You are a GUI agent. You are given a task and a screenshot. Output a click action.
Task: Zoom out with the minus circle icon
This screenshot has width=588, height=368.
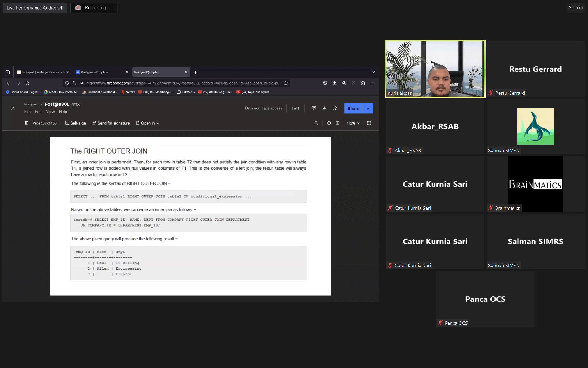[x=329, y=123]
